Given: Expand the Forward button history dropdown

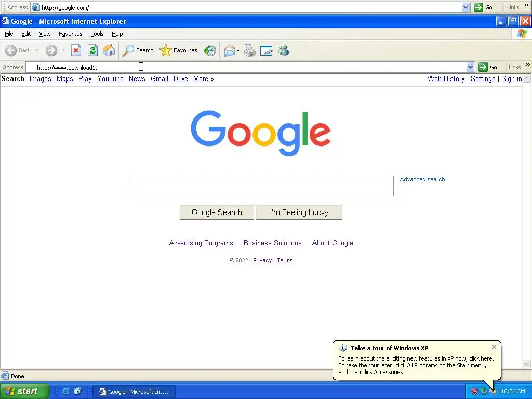Looking at the screenshot, I should point(63,50).
